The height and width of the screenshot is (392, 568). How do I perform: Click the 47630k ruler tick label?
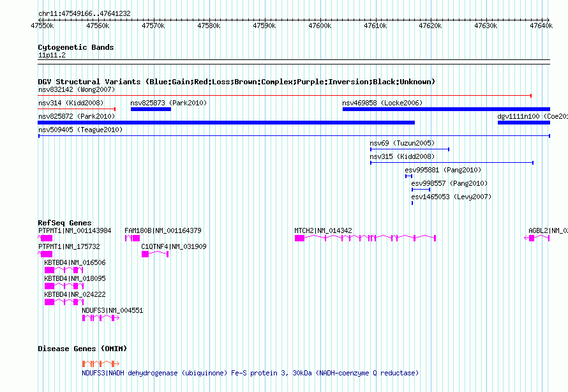486,26
